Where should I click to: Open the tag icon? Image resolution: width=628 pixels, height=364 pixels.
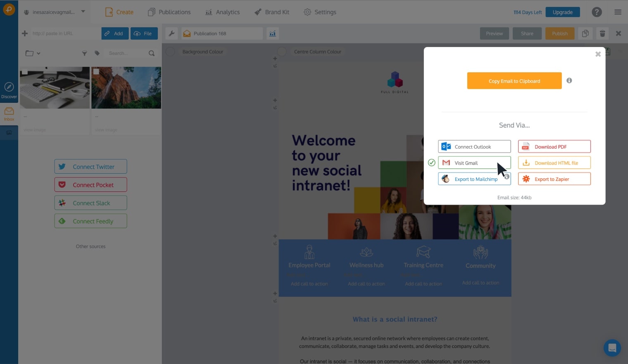[x=97, y=53]
